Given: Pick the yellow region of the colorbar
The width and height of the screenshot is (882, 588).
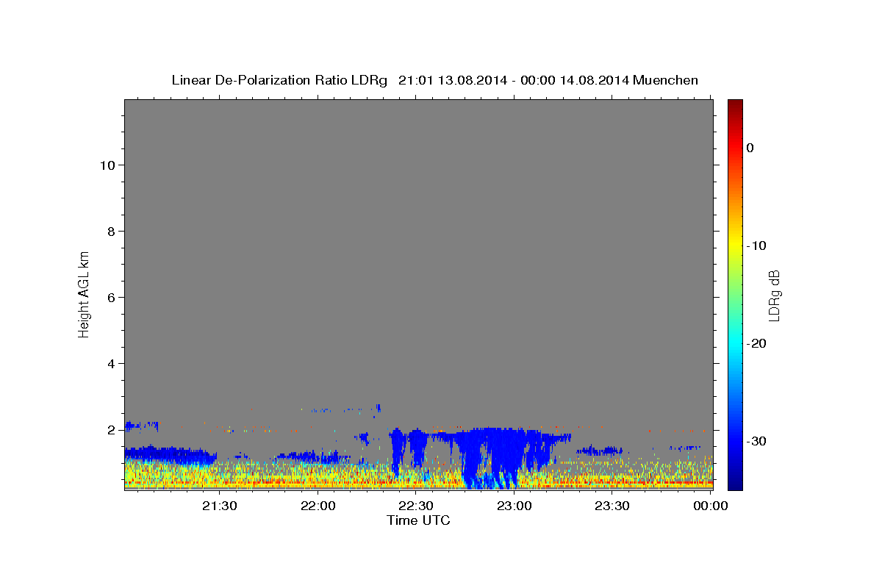Looking at the screenshot, I should [x=735, y=243].
